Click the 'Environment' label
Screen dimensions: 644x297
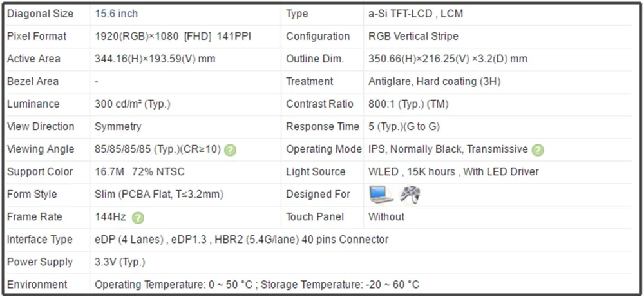[x=37, y=285]
